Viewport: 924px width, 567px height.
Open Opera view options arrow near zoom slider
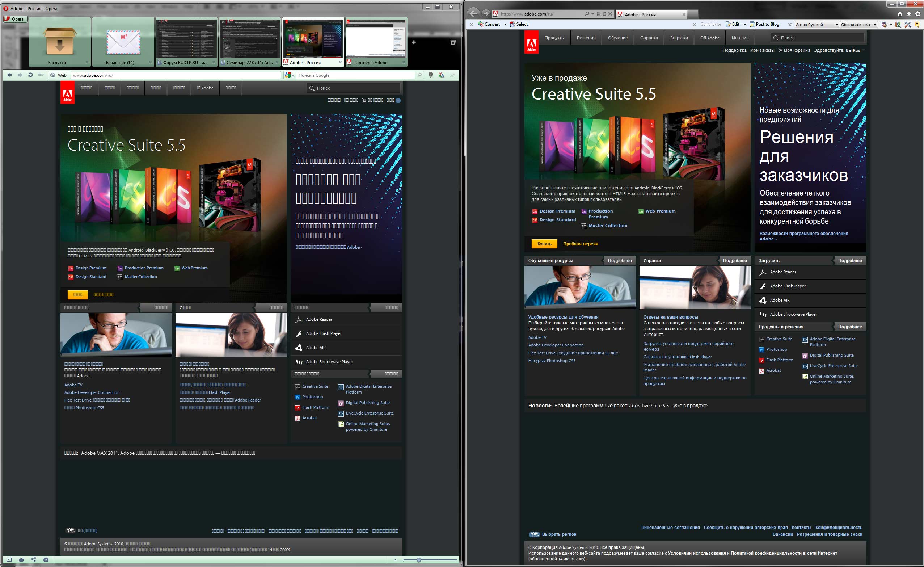(395, 560)
